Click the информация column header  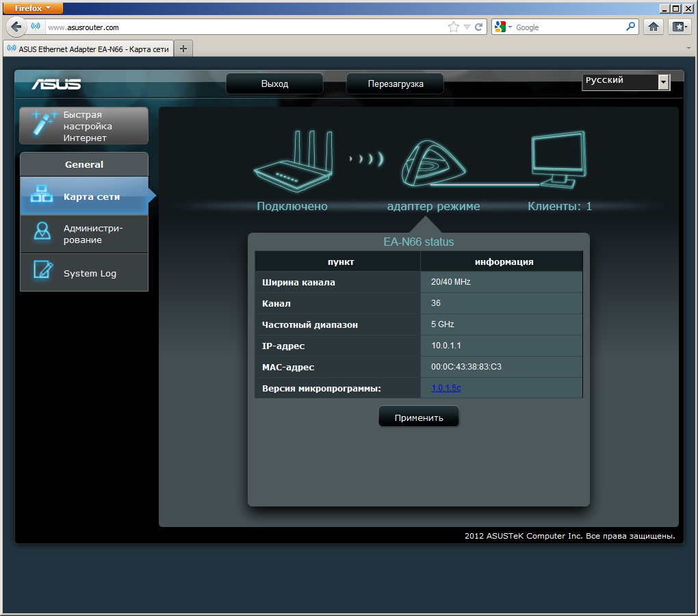click(x=504, y=261)
